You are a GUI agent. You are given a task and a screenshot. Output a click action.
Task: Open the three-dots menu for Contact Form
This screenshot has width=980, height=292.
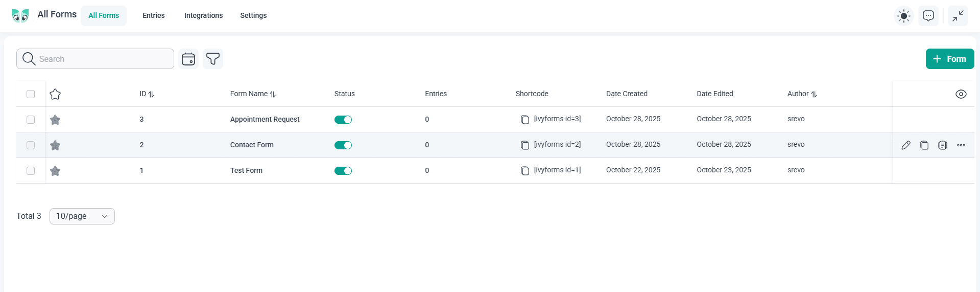pyautogui.click(x=961, y=145)
